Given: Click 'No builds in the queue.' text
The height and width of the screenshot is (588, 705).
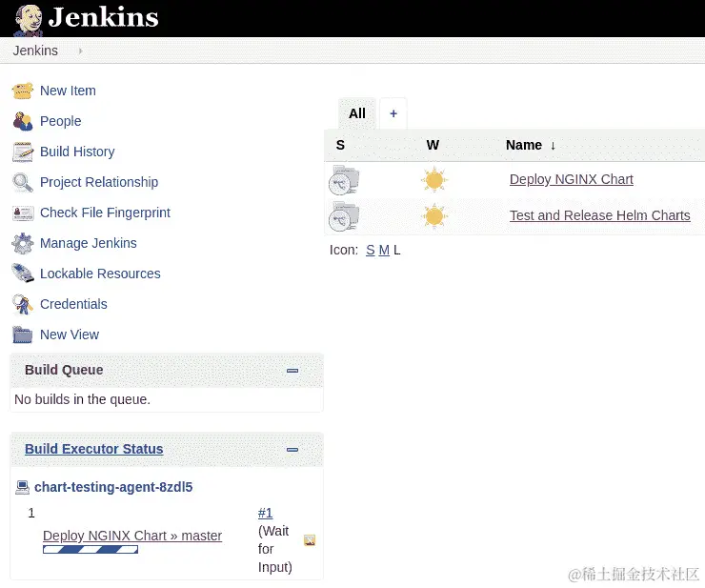Looking at the screenshot, I should click(x=82, y=399).
